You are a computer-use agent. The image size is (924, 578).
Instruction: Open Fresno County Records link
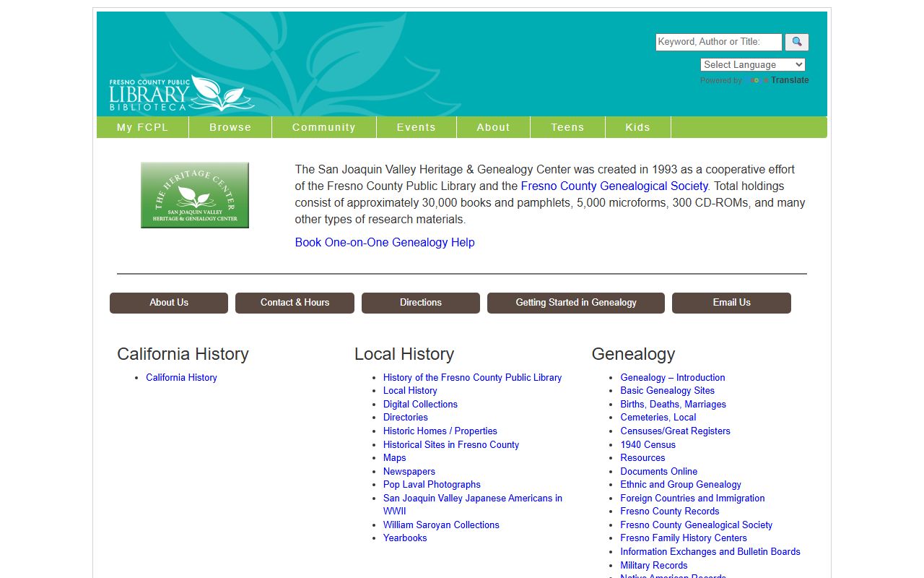(670, 511)
